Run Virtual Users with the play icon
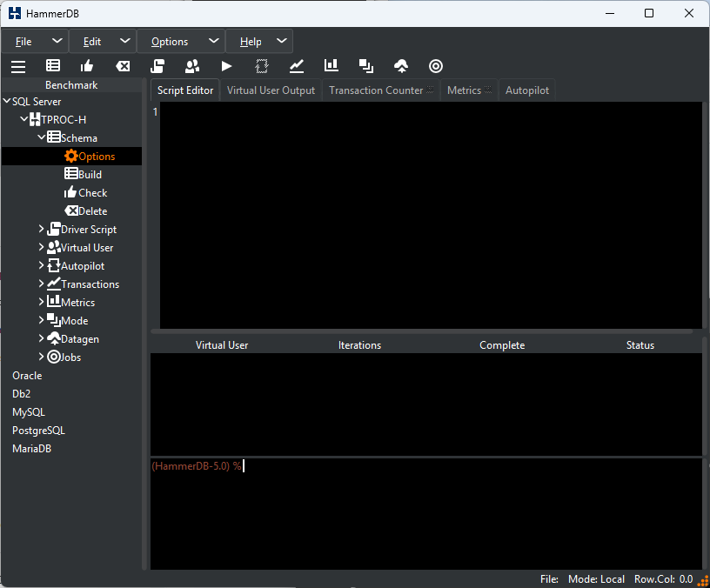710x588 pixels. coord(227,66)
